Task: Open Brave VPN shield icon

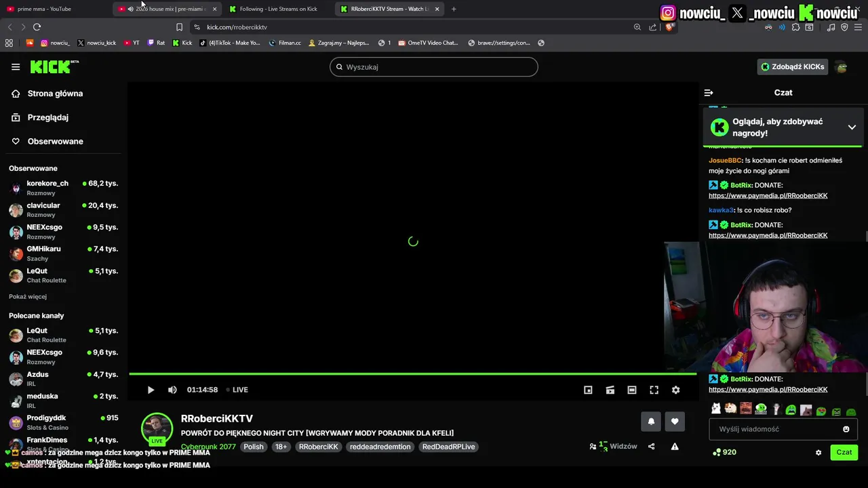Action: pos(844,27)
